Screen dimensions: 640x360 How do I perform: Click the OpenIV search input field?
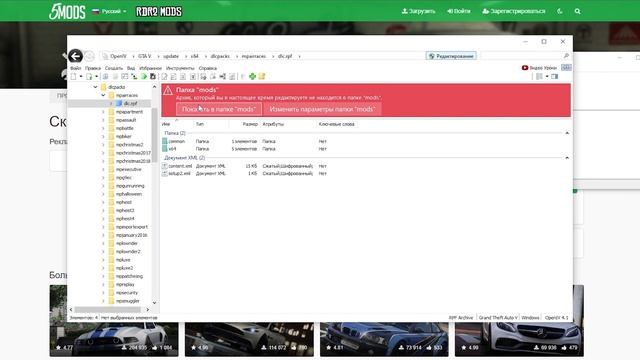pyautogui.click(x=521, y=56)
